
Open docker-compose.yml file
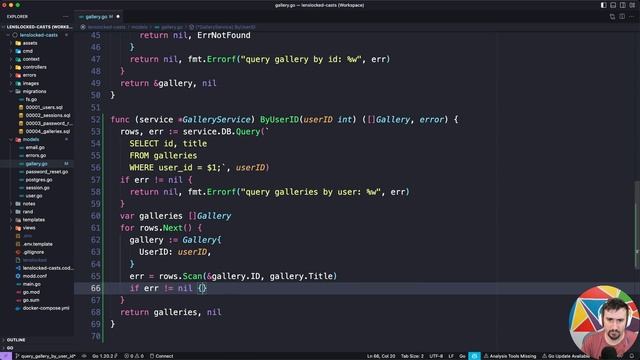(x=46, y=308)
